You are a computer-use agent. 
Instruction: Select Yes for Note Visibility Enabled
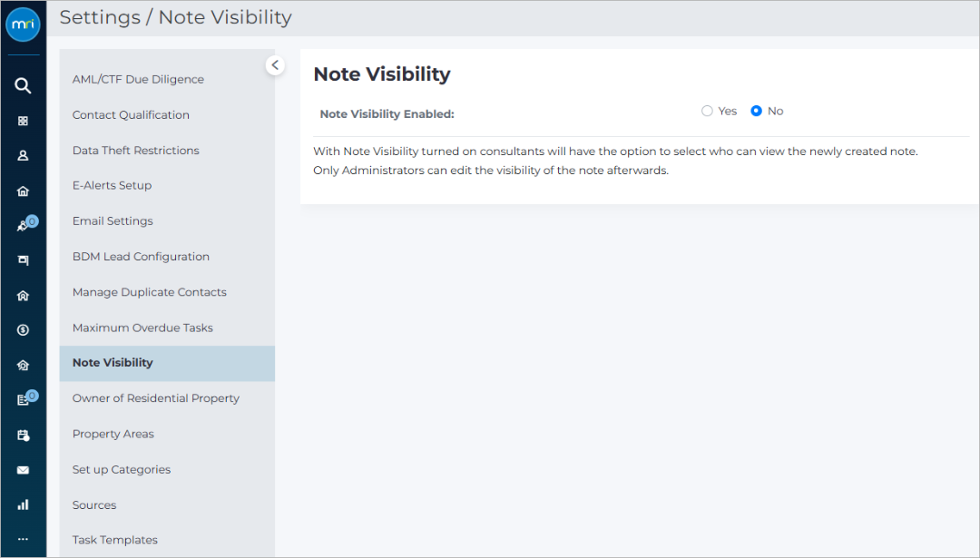pos(707,112)
